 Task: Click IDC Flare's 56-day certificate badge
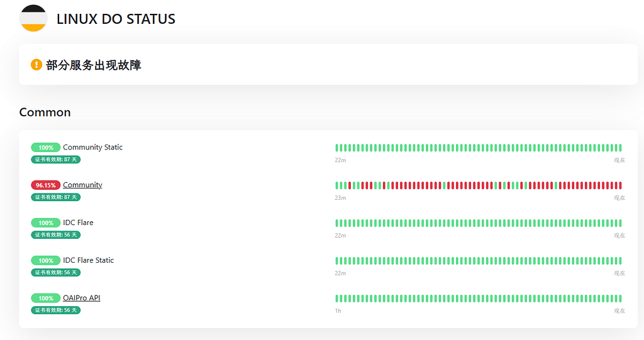pyautogui.click(x=56, y=235)
